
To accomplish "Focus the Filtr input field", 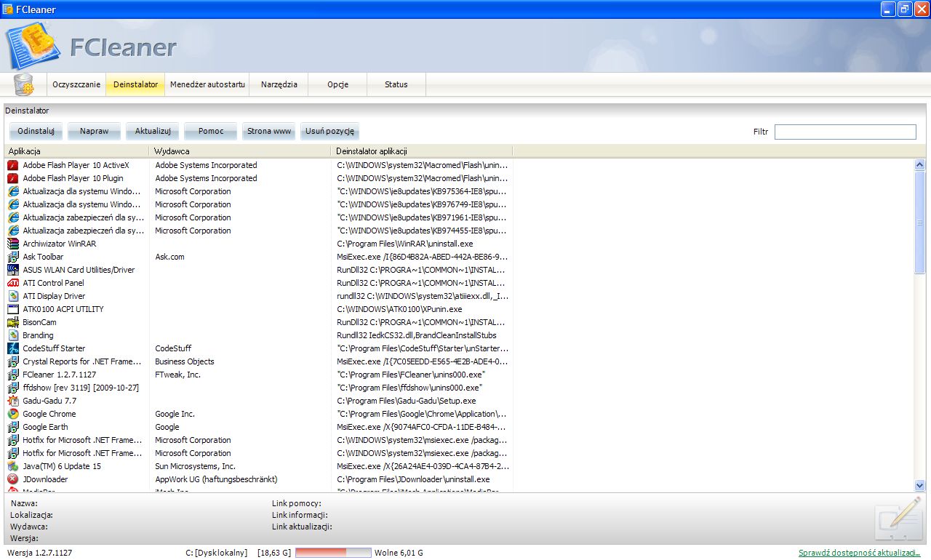I will [x=845, y=132].
